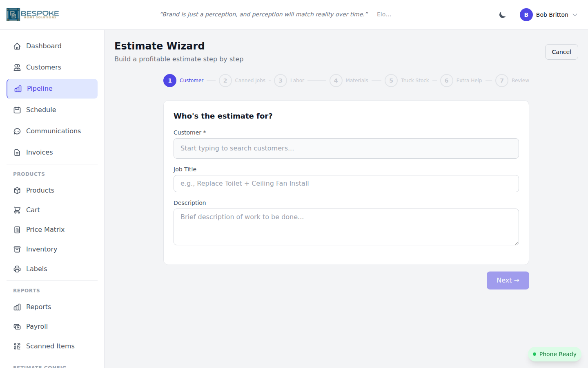Open the Price Matrix page
Image resolution: width=588 pixels, height=368 pixels.
tap(45, 229)
